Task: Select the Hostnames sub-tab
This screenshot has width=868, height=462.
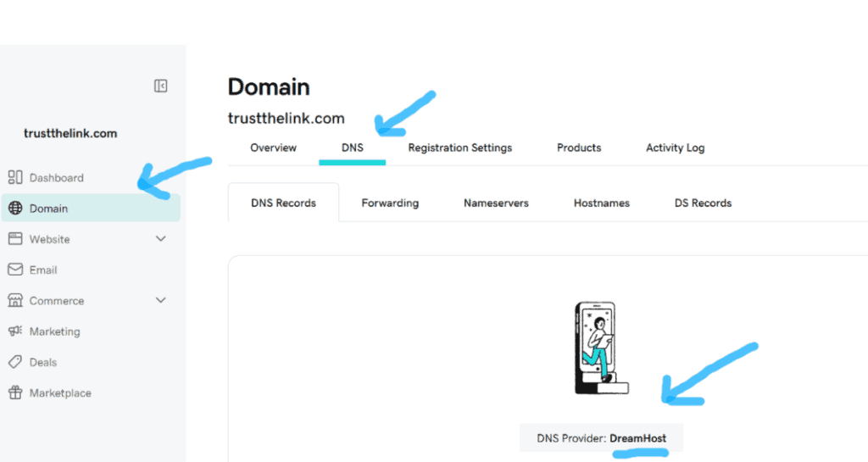Action: 602,203
